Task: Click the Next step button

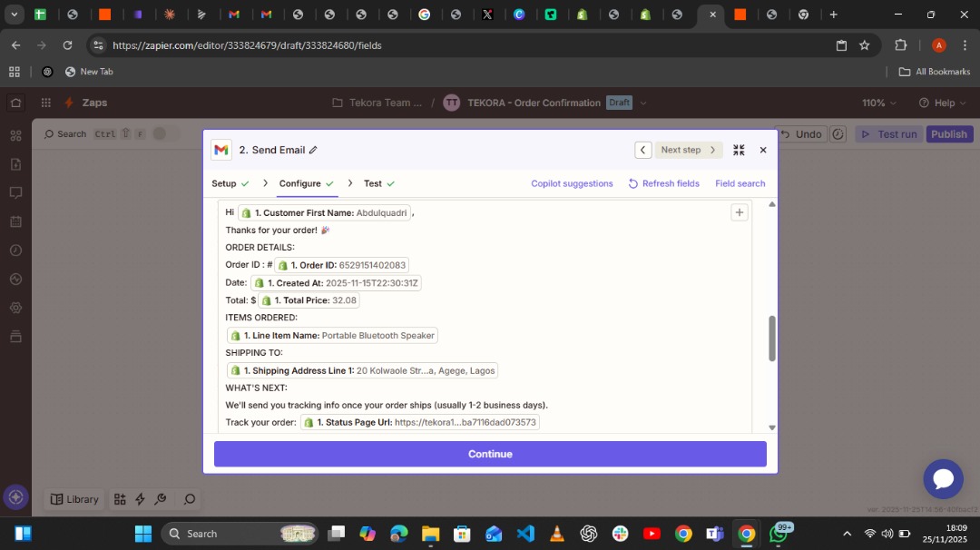Action: (x=688, y=150)
